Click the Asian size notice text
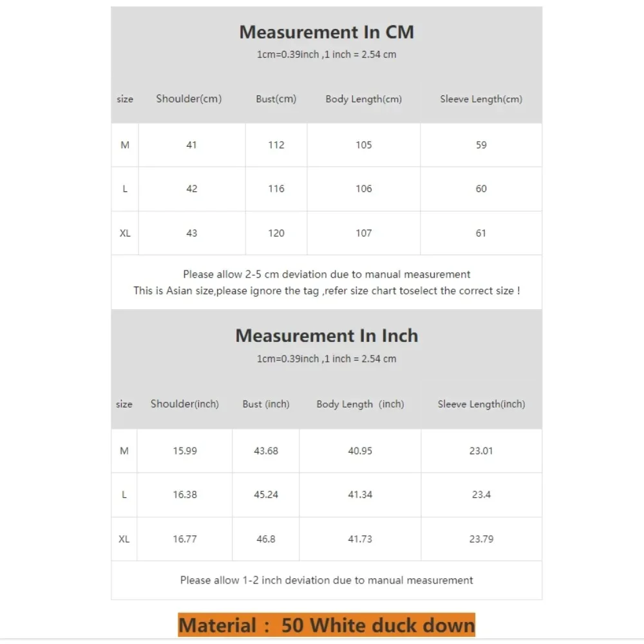Screen dimensions: 644x644 click(x=327, y=291)
